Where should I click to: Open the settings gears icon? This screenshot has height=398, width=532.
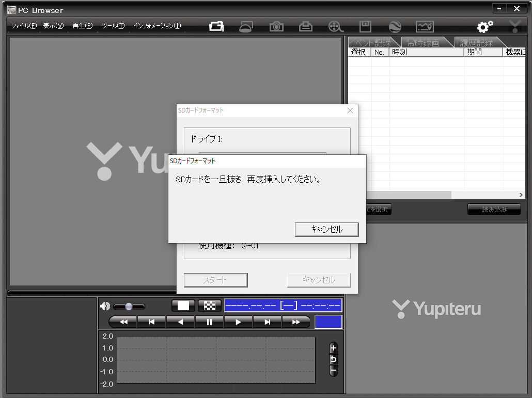[x=485, y=26]
